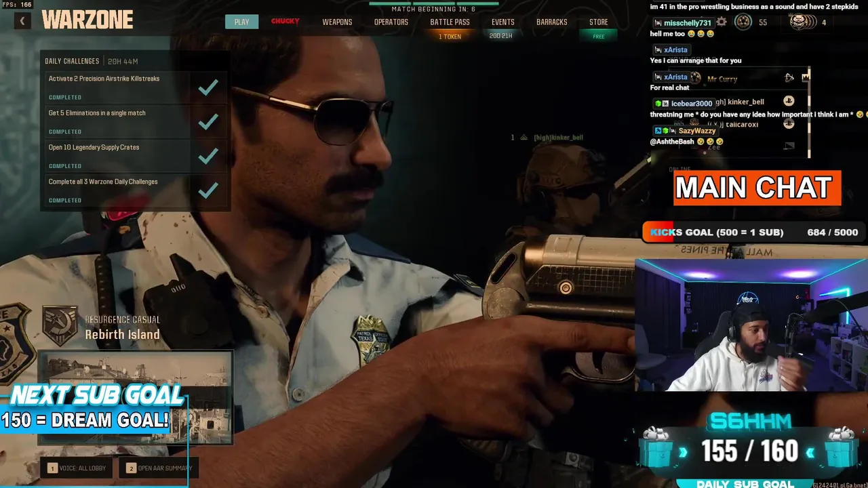Image resolution: width=868 pixels, height=488 pixels.
Task: Click the squad icon beside [high]kinker_bell nameplate
Action: click(x=524, y=138)
